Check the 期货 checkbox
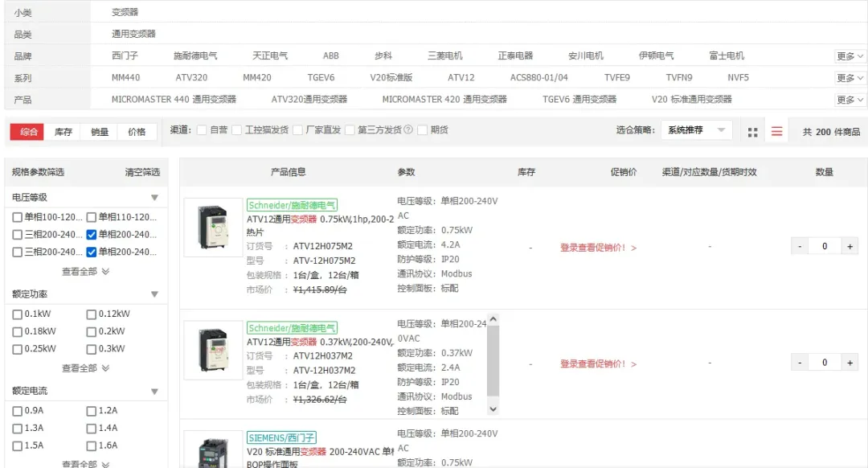Screen dimensions: 868x468 (423, 130)
